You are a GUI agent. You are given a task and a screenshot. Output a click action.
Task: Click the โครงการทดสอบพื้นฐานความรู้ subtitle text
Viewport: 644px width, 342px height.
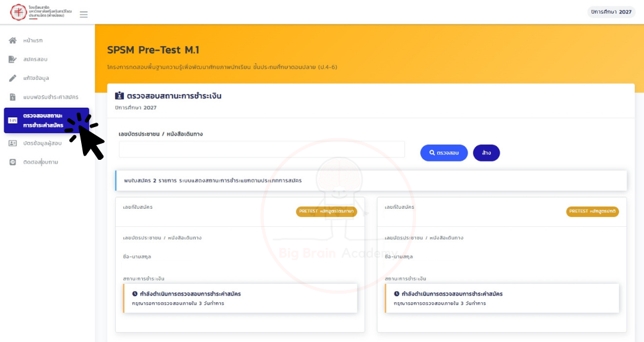coord(222,67)
